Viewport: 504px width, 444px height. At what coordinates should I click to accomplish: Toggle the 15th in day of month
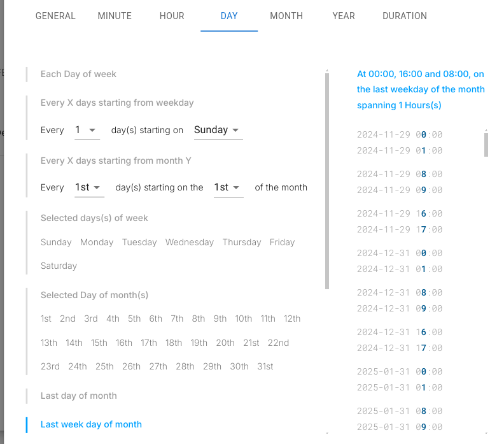click(99, 343)
